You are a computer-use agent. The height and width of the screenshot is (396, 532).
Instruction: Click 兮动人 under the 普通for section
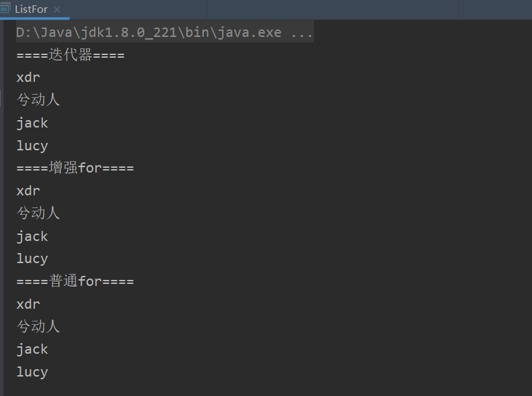point(38,326)
